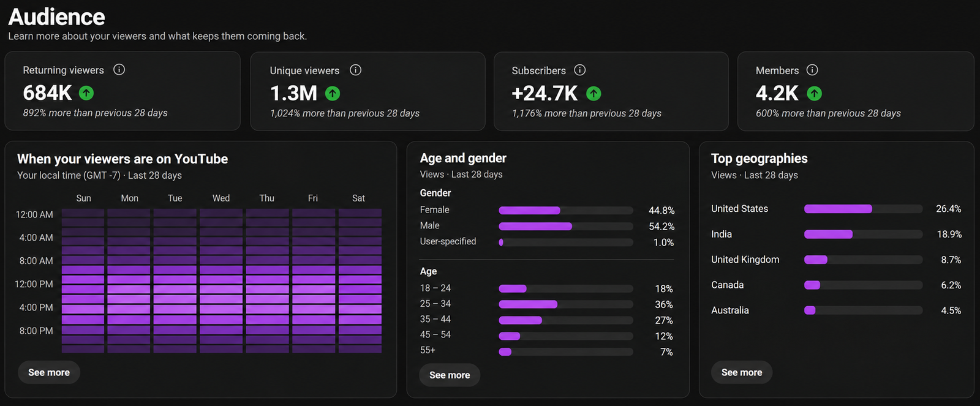Click the User-specified gender bar

tap(566, 242)
